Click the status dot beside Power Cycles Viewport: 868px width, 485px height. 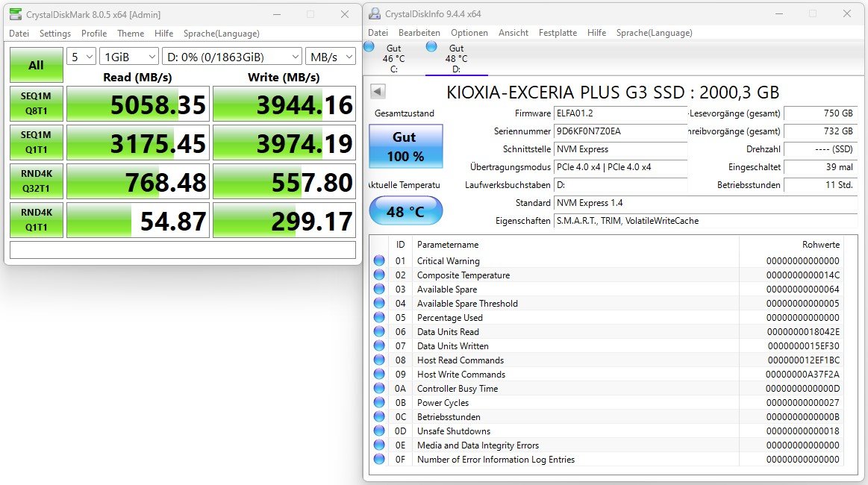tap(380, 402)
